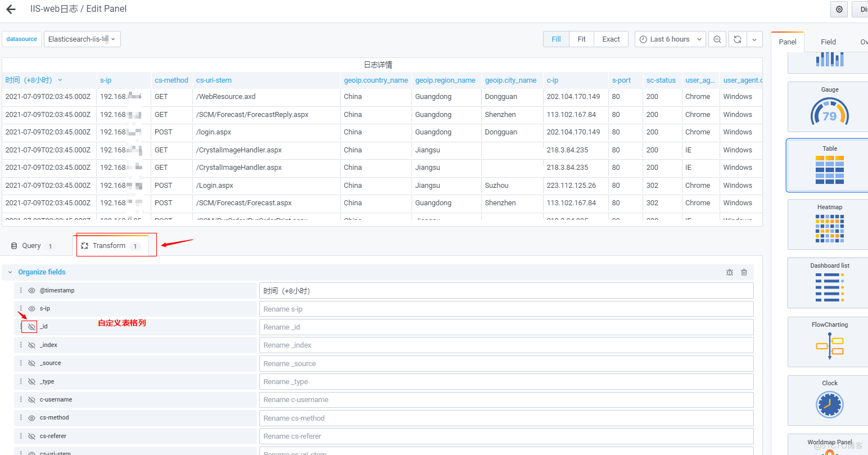Open Elasticsearch datasource selector
Image resolution: width=868 pixels, height=455 pixels.
(x=82, y=39)
